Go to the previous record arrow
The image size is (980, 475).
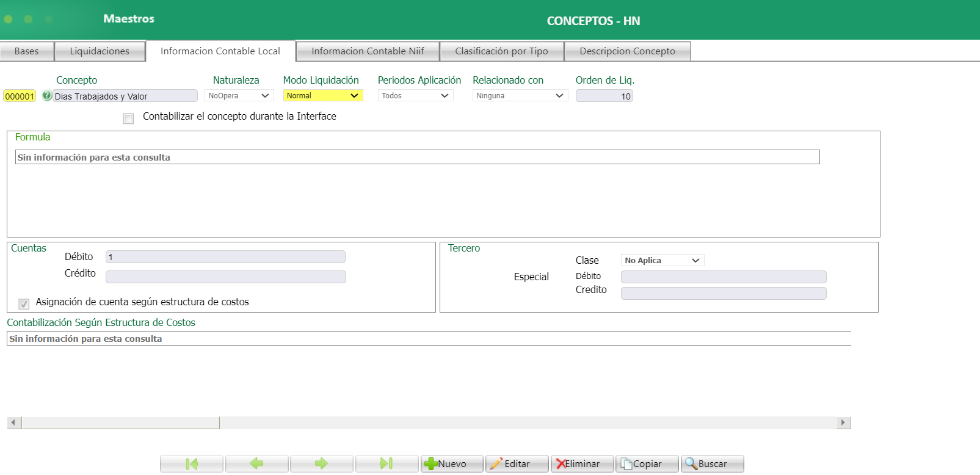coord(256,464)
